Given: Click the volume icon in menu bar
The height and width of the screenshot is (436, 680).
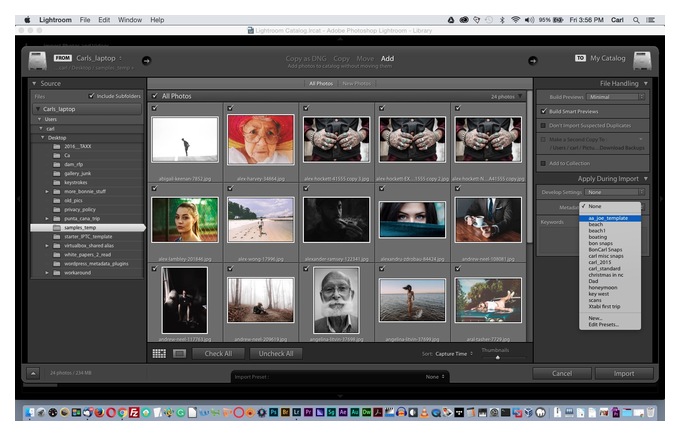Looking at the screenshot, I should [x=529, y=20].
